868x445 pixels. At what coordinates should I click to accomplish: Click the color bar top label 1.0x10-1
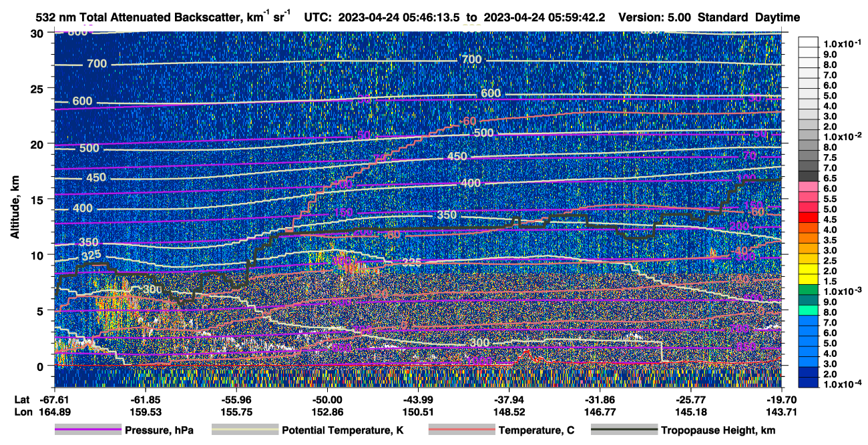point(841,43)
